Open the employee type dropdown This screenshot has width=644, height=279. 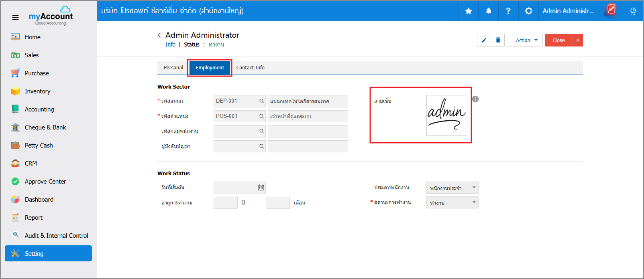(x=452, y=188)
